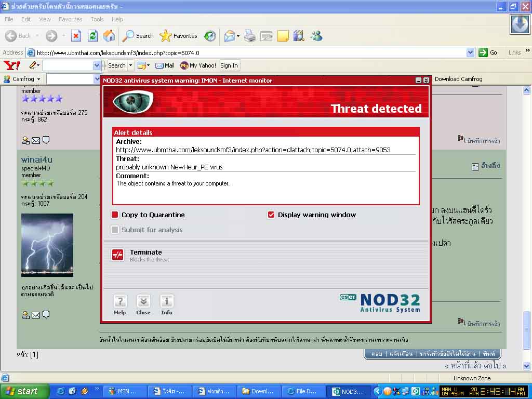Viewport: 532px width, 399px height.
Task: Open the winai4u user profile link
Action: click(37, 159)
